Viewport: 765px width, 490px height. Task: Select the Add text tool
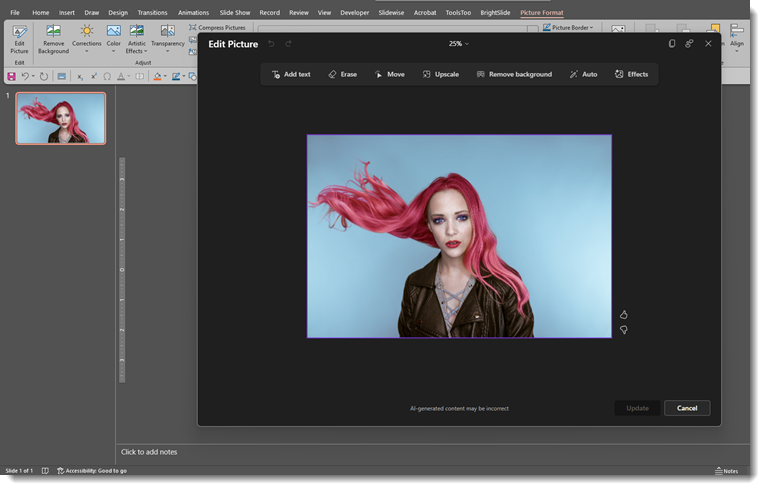[291, 74]
